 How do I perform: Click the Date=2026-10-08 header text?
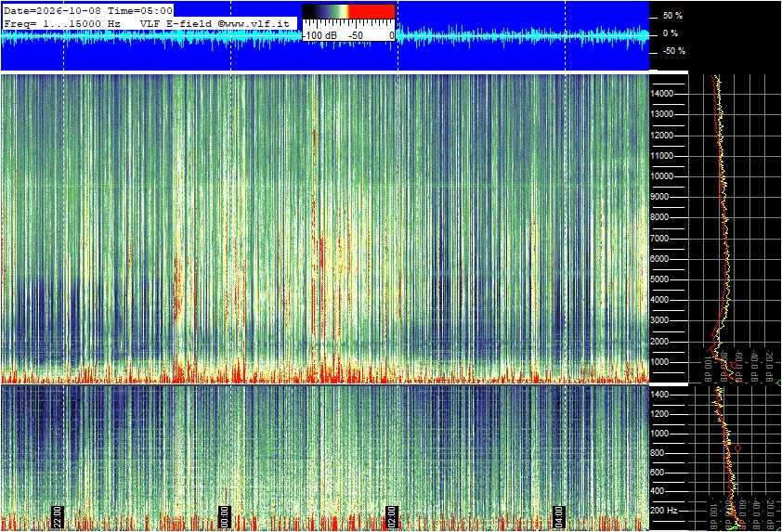click(x=52, y=10)
